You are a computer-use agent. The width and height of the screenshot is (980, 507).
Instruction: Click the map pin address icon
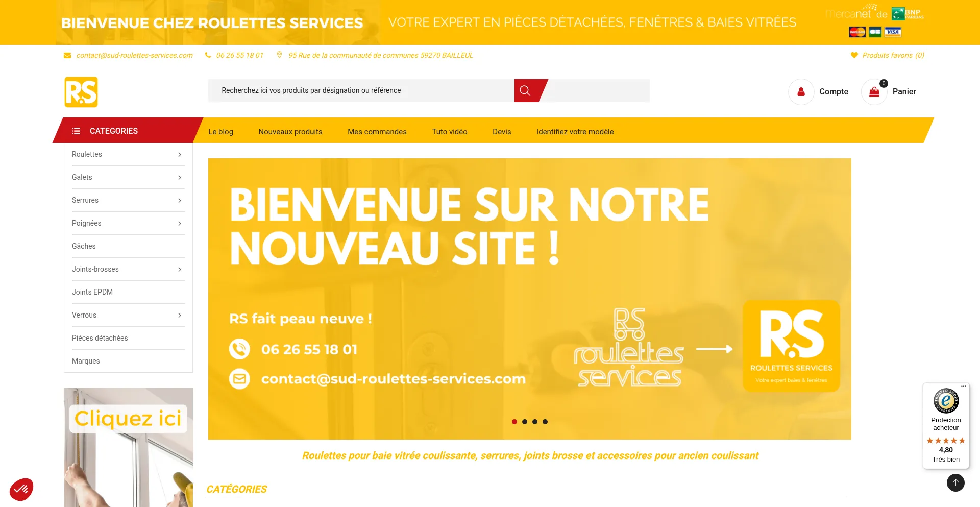(x=279, y=55)
